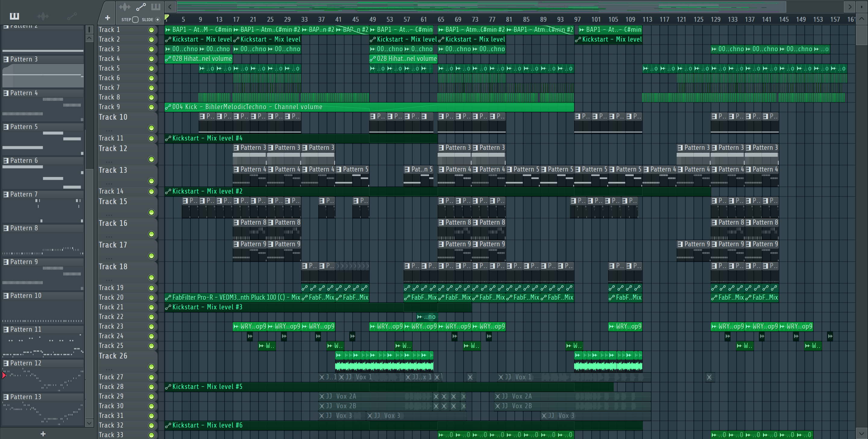Open clip menu of Pattern 3 at bar 121
The width and height of the screenshot is (868, 439).
[680, 148]
